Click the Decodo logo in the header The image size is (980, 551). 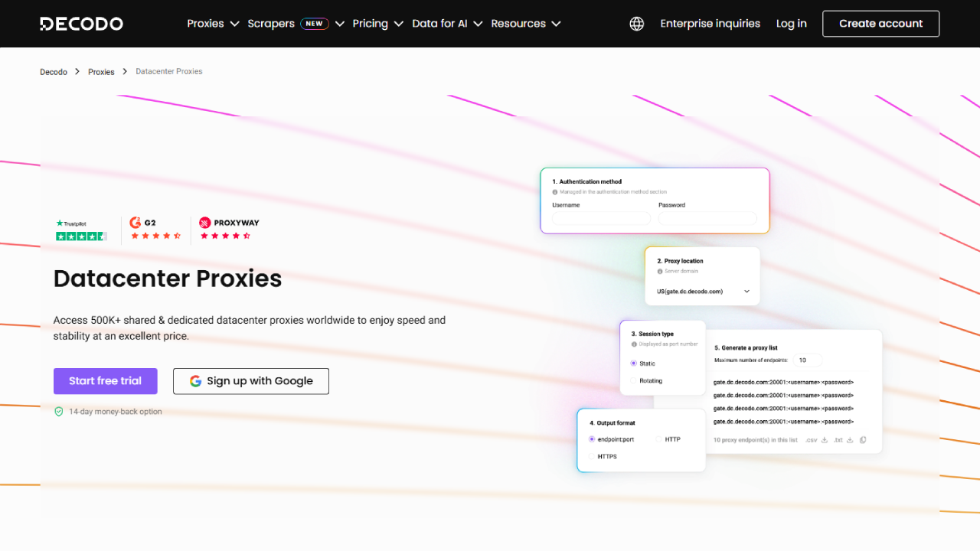pyautogui.click(x=81, y=24)
